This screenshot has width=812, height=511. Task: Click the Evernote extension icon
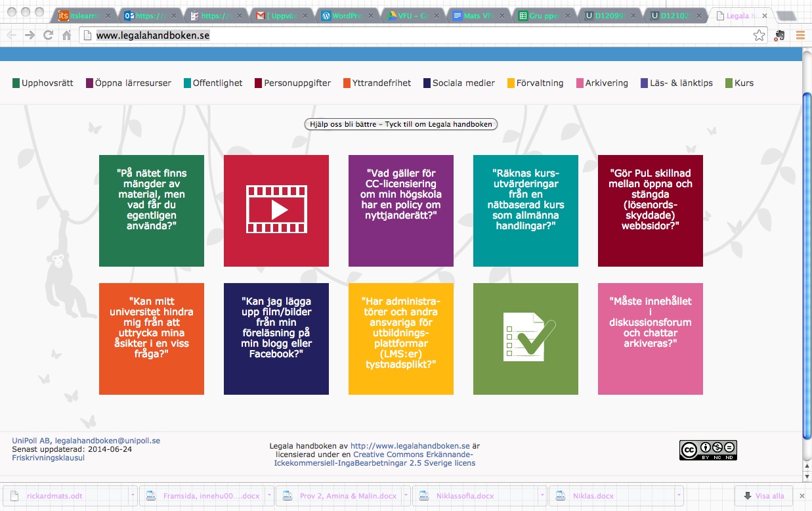pyautogui.click(x=780, y=35)
